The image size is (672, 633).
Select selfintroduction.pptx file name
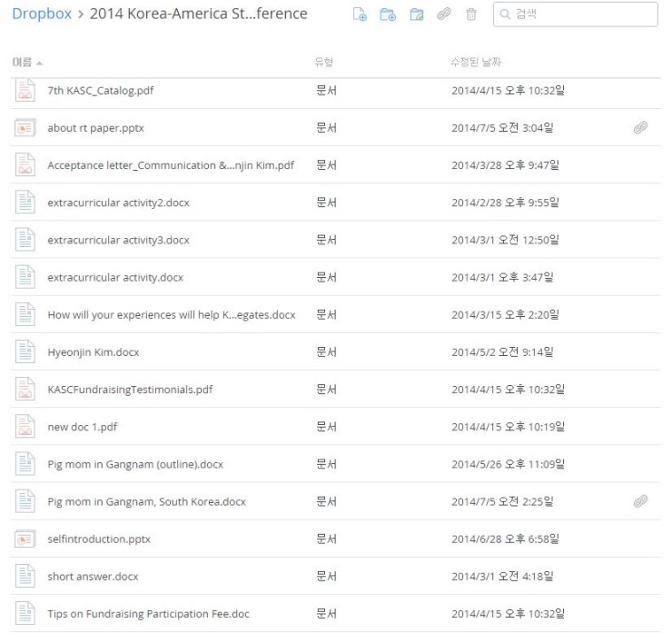(x=99, y=539)
